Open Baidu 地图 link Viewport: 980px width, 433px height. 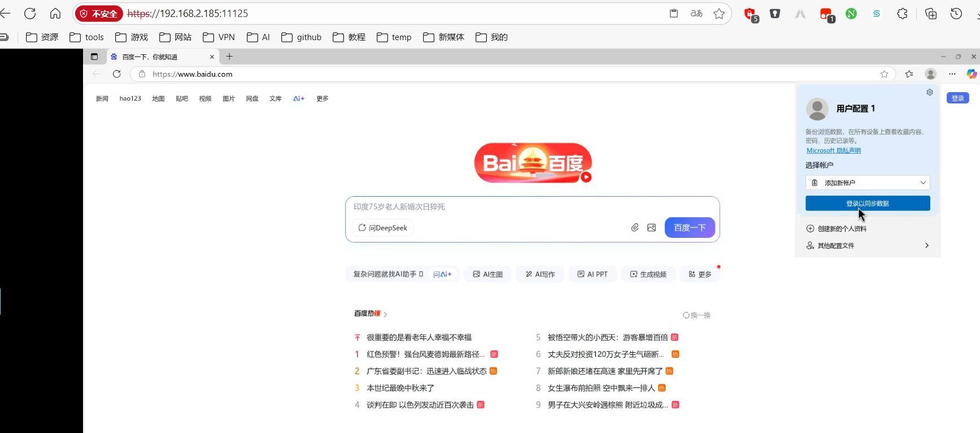pos(158,98)
